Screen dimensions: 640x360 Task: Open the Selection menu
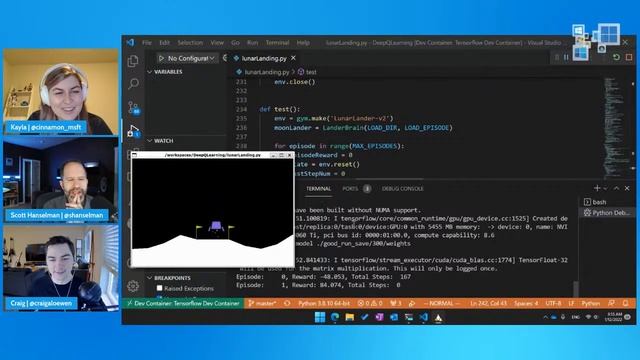coord(190,42)
